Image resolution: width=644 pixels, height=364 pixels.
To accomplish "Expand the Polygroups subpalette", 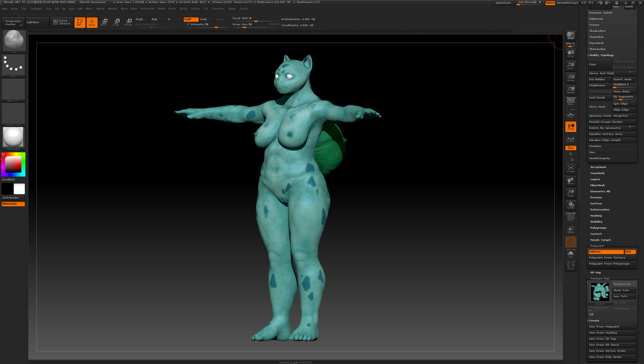I will 598,227.
